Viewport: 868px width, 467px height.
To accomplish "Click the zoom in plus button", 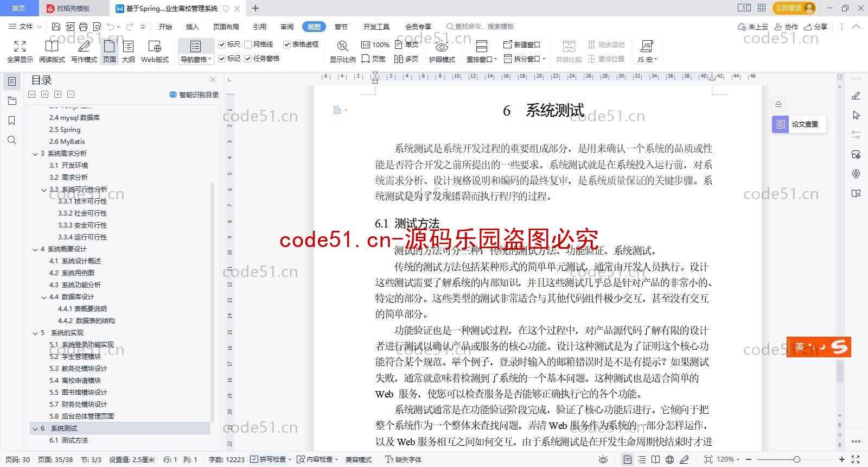I will [842, 459].
